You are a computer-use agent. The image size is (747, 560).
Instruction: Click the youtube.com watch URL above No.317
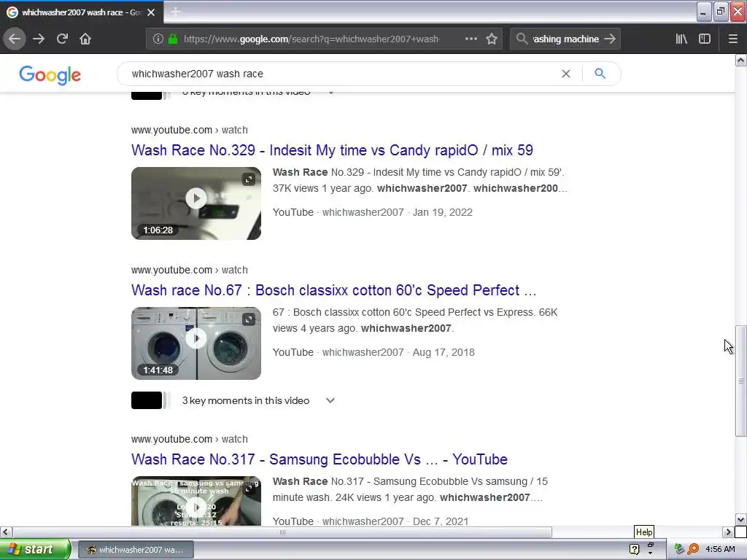tap(190, 439)
